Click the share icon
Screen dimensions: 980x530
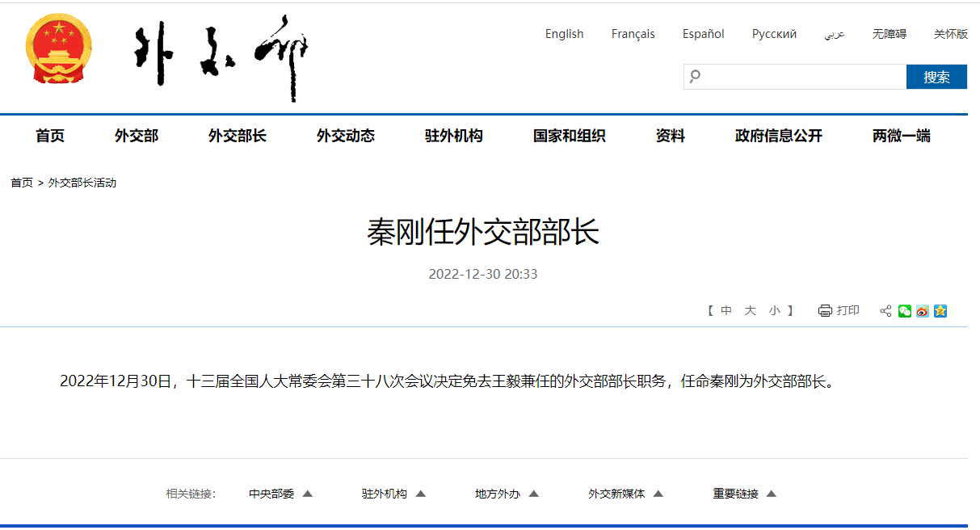885,311
